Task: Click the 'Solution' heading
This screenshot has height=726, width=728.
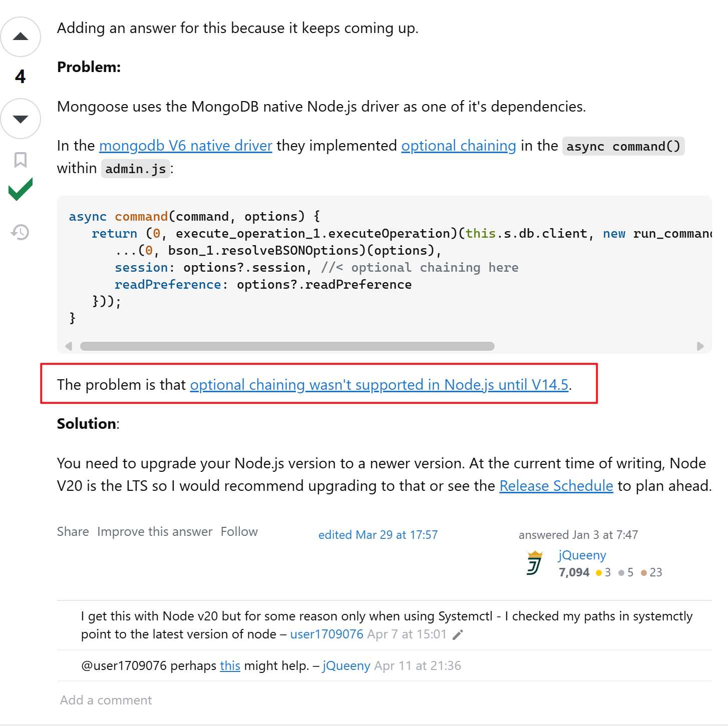Action: (x=87, y=424)
